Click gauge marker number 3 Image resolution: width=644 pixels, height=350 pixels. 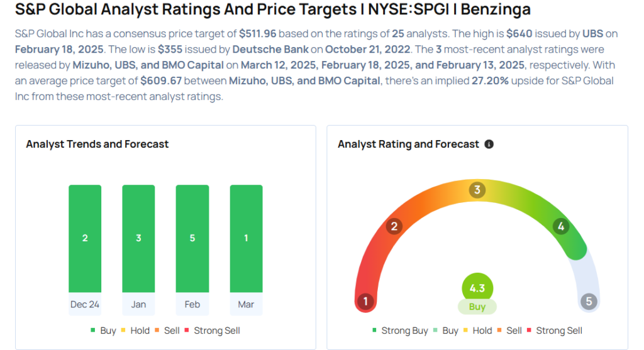point(477,190)
